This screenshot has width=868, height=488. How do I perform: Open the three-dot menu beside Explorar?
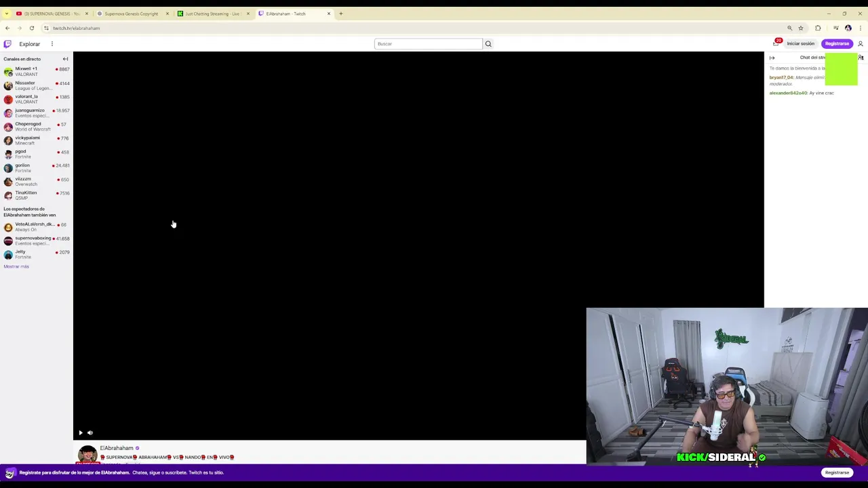point(52,44)
